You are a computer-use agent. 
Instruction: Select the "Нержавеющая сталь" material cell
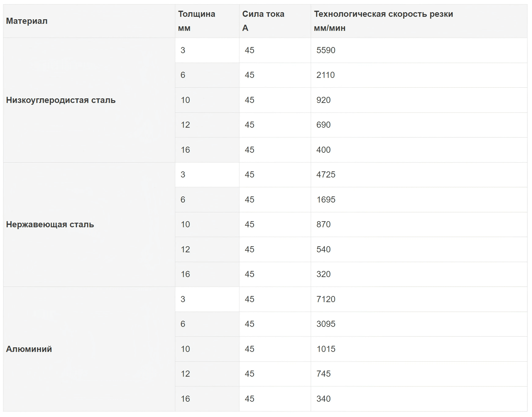[50, 224]
